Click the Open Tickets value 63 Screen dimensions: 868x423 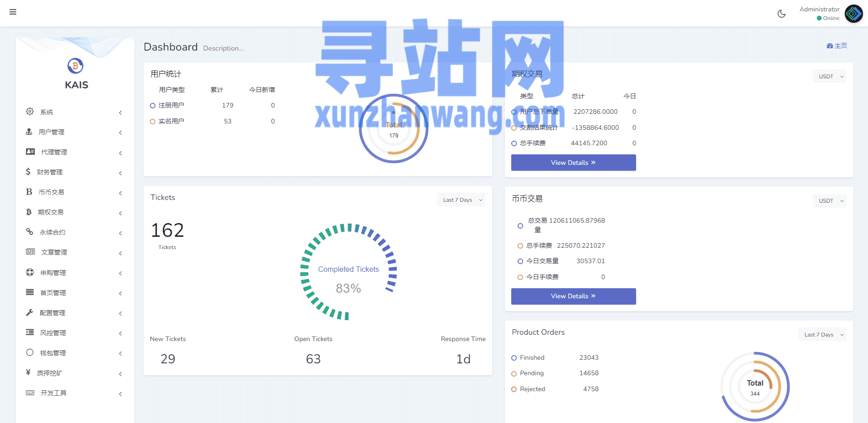coord(313,359)
